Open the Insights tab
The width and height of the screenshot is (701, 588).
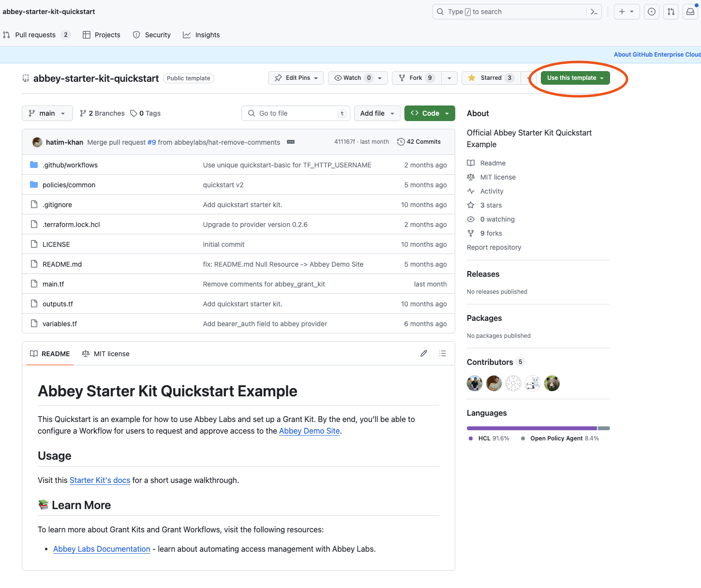(x=201, y=35)
